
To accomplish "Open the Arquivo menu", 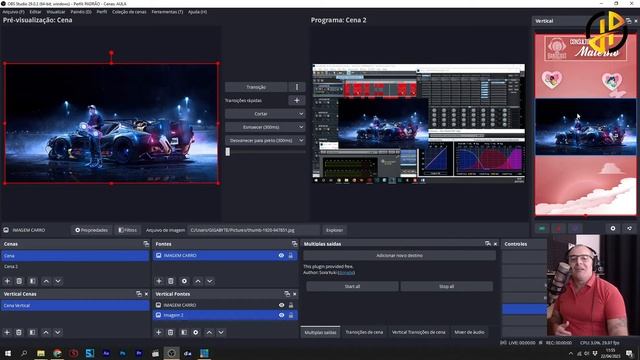I will click(13, 12).
